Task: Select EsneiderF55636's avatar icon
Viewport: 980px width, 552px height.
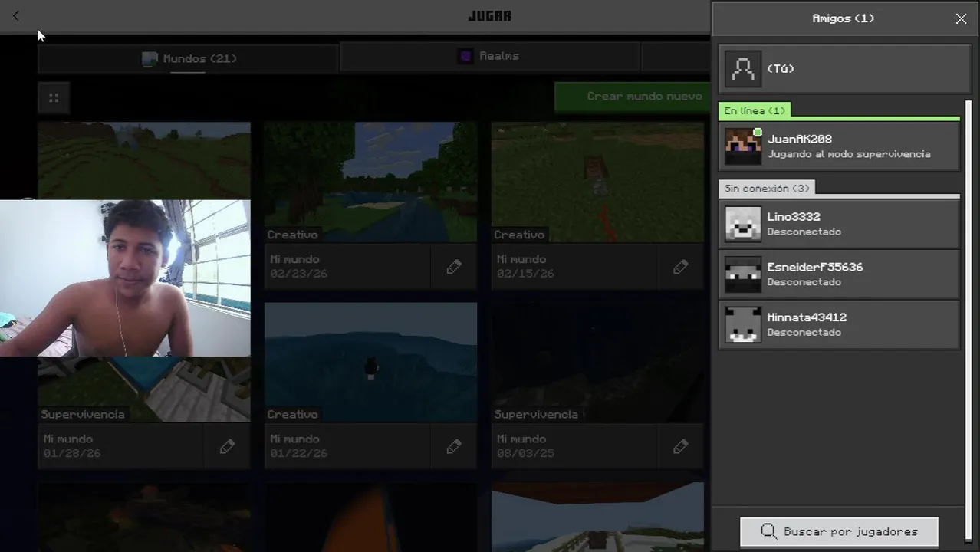Action: click(743, 274)
